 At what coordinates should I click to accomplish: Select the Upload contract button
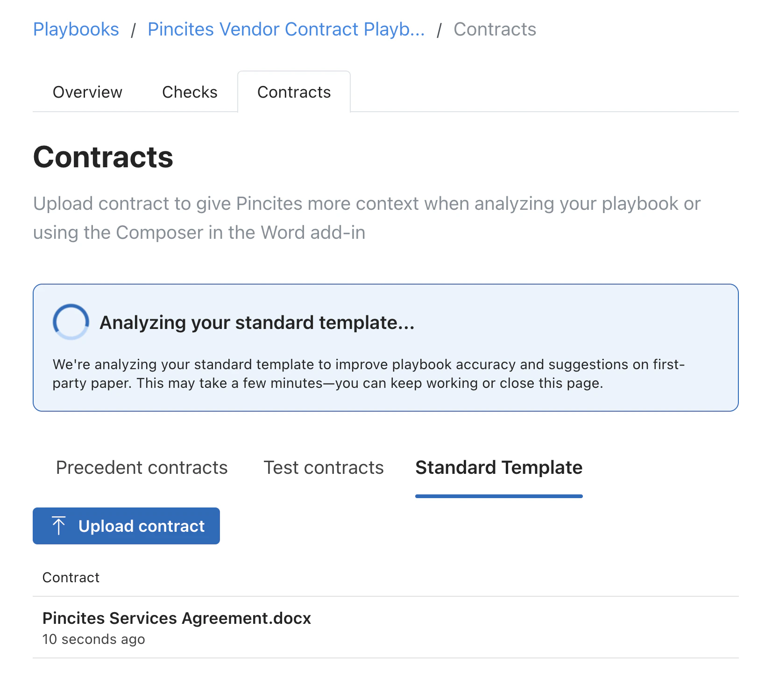pyautogui.click(x=126, y=526)
